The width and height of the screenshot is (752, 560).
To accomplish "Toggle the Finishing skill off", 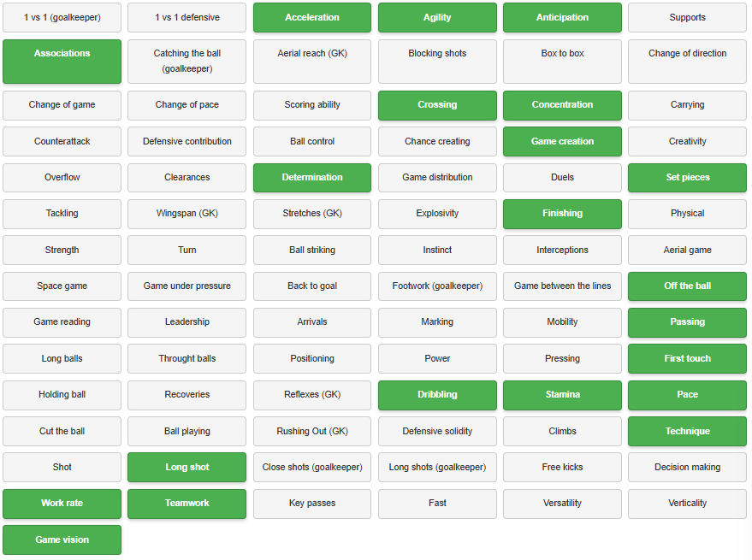I will click(562, 214).
